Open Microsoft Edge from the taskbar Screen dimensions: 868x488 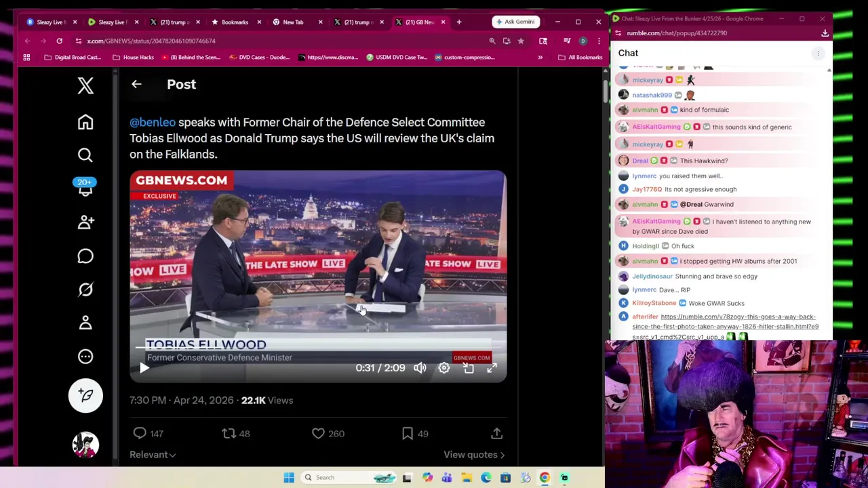click(x=486, y=478)
